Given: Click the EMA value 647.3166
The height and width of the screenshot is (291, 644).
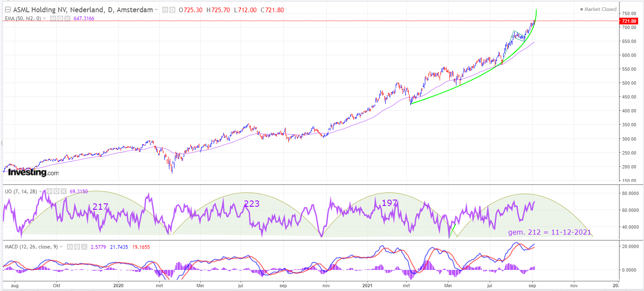Looking at the screenshot, I should point(84,19).
